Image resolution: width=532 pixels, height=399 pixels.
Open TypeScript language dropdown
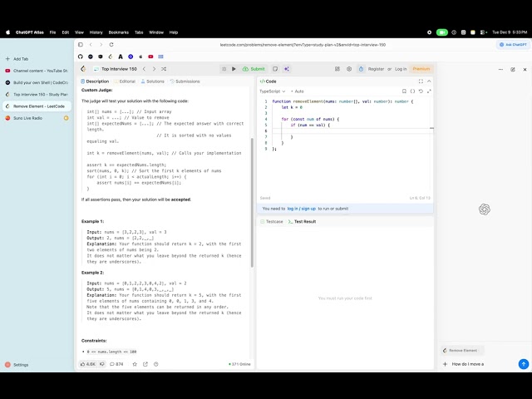(273, 91)
